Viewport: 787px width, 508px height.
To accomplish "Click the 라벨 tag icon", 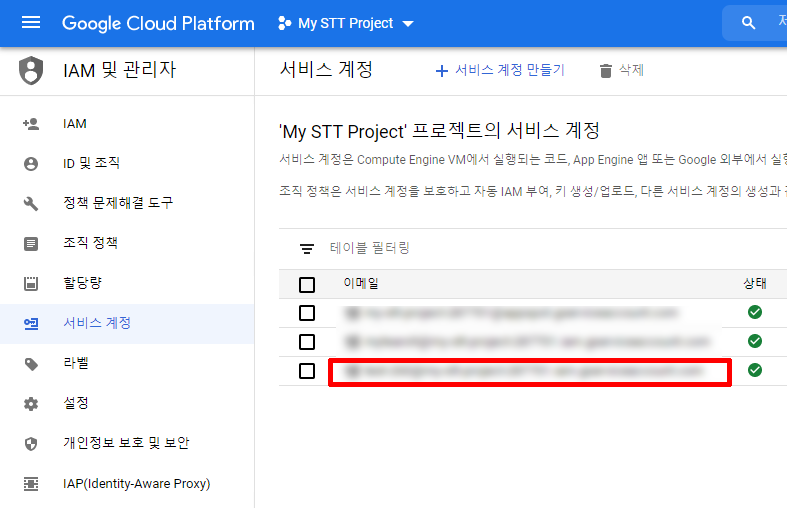I will click(31, 364).
